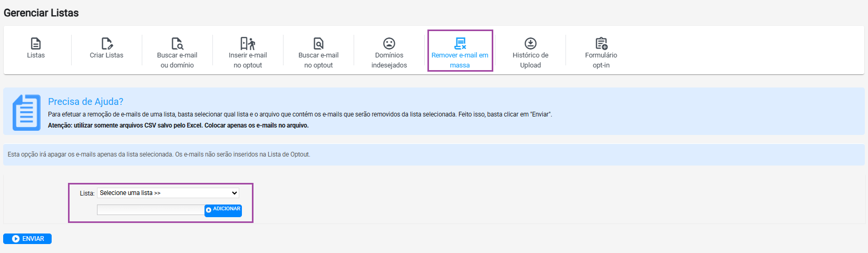Click 'Inserir e-mail no optout' label
The image size is (868, 253).
(x=248, y=60)
